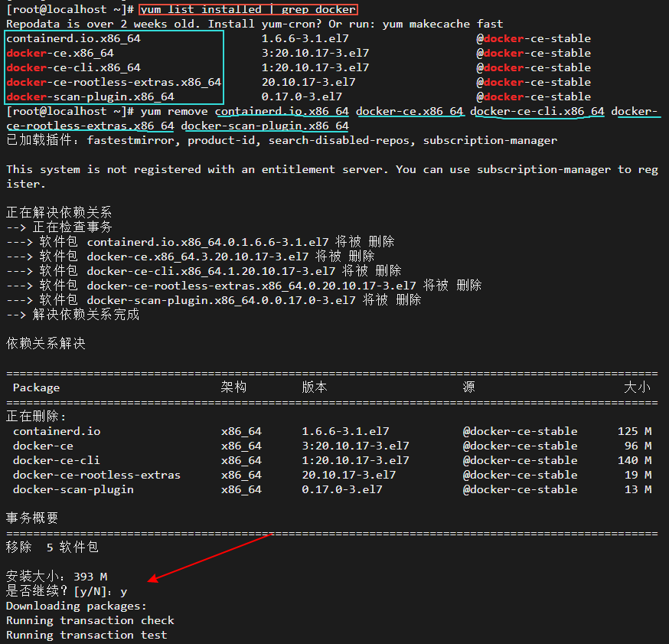Click '大小' column header
The image size is (669, 644).
[638, 387]
